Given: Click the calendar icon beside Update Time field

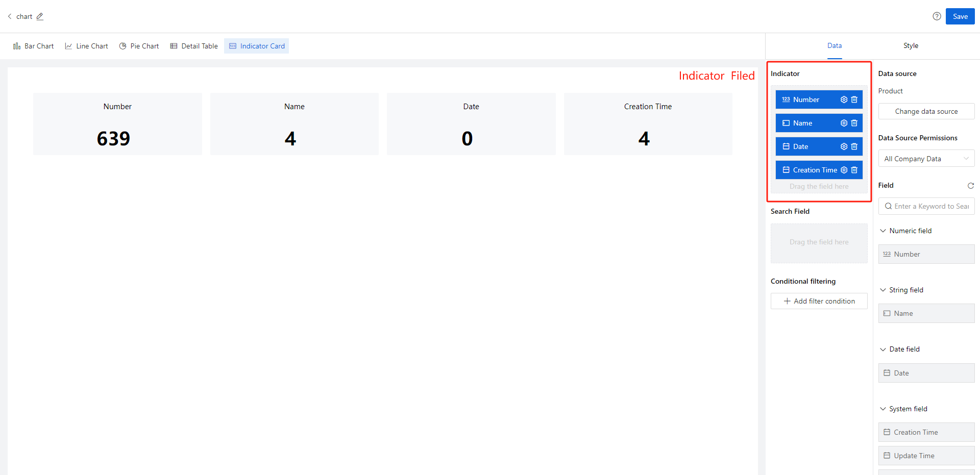Looking at the screenshot, I should click(887, 456).
